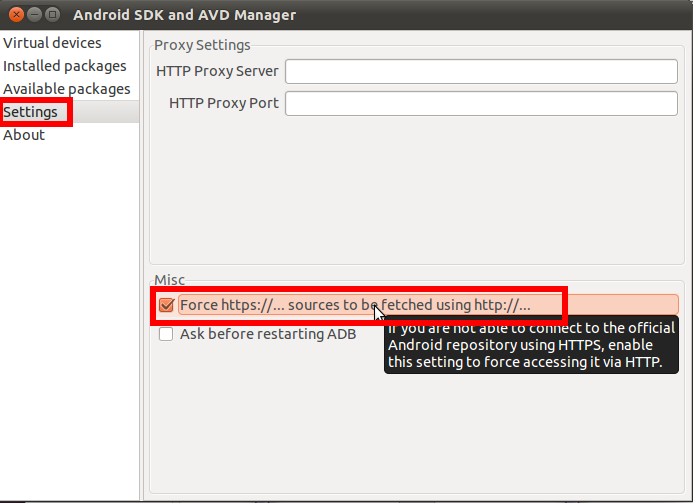
Task: Close the Android SDK and AVD Manager window
Action: pyautogui.click(x=16, y=15)
